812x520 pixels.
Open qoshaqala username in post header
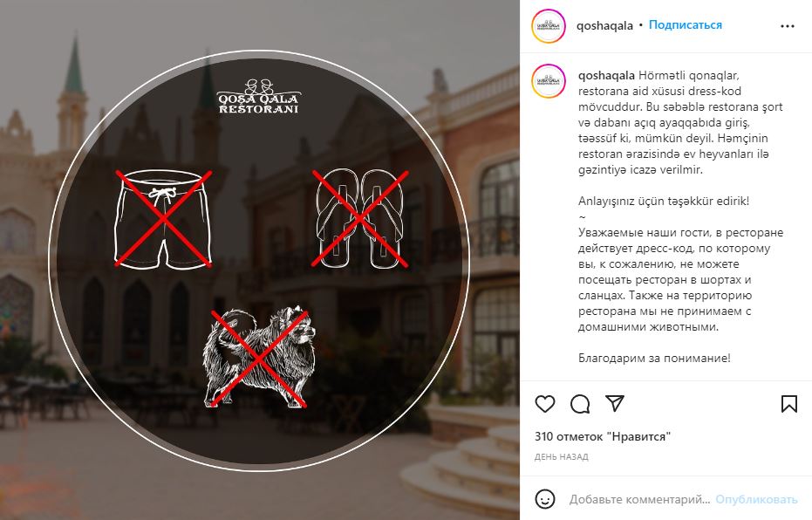coord(605,25)
